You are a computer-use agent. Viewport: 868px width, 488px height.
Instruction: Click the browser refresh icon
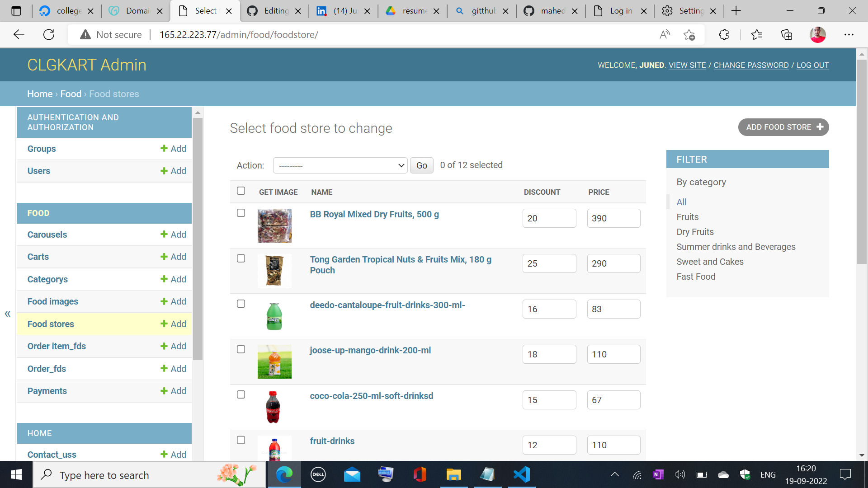pyautogui.click(x=49, y=34)
